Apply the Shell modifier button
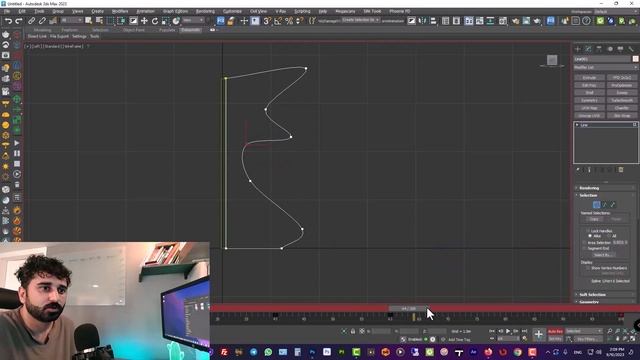This screenshot has width=640, height=360. (589, 93)
